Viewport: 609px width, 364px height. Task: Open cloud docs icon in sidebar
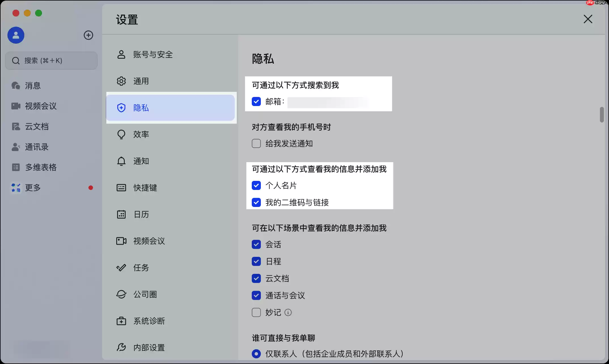[16, 126]
